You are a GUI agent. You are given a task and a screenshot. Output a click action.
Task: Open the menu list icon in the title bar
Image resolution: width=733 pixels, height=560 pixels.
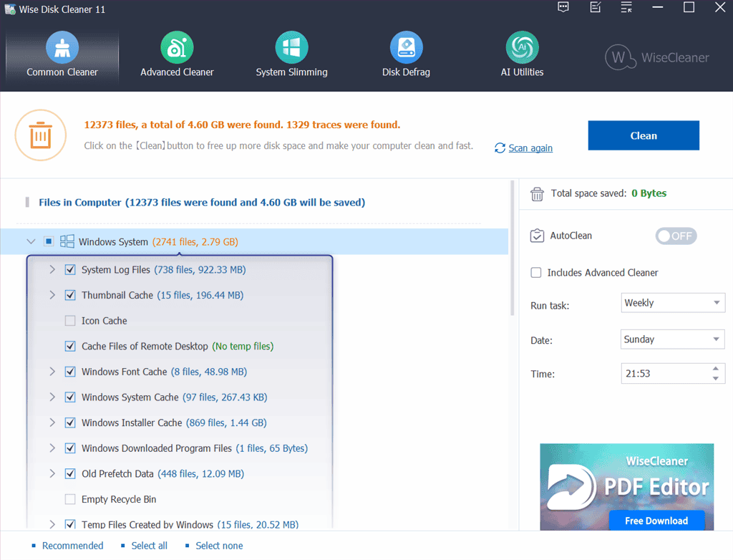[626, 8]
